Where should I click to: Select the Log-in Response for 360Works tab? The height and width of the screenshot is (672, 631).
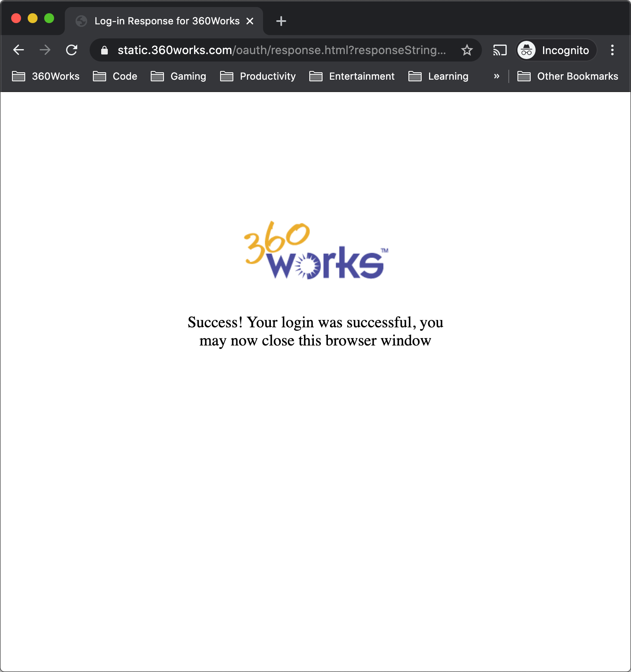click(164, 21)
